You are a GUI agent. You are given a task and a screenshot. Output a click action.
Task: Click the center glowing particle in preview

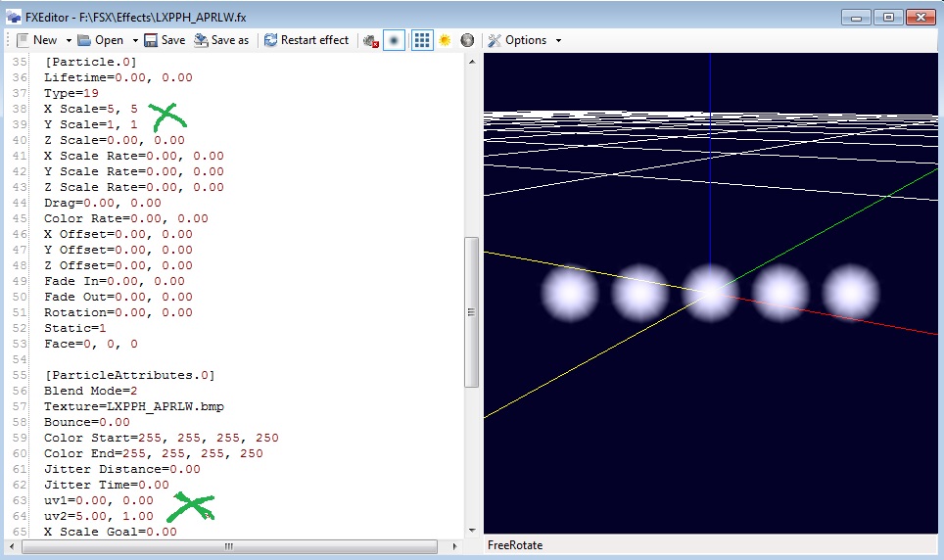click(710, 293)
